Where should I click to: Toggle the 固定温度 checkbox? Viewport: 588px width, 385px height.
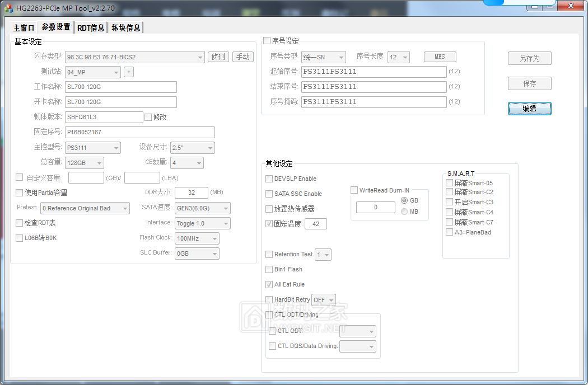tap(269, 224)
